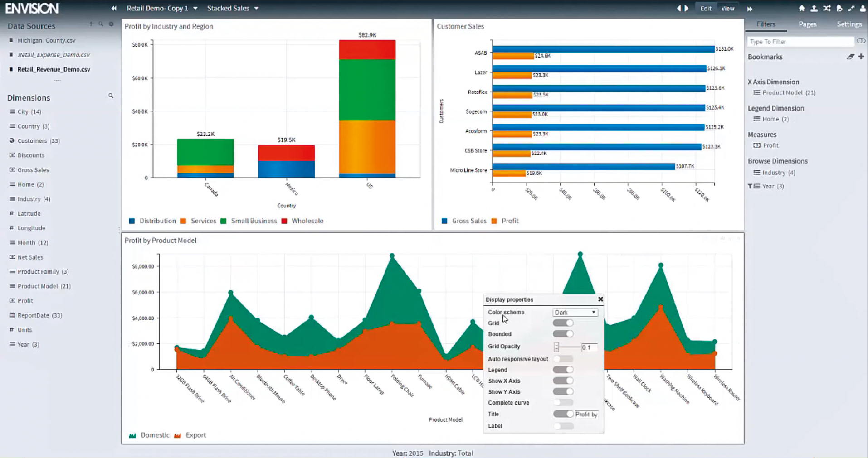Open the Color scheme dropdown

pos(575,313)
